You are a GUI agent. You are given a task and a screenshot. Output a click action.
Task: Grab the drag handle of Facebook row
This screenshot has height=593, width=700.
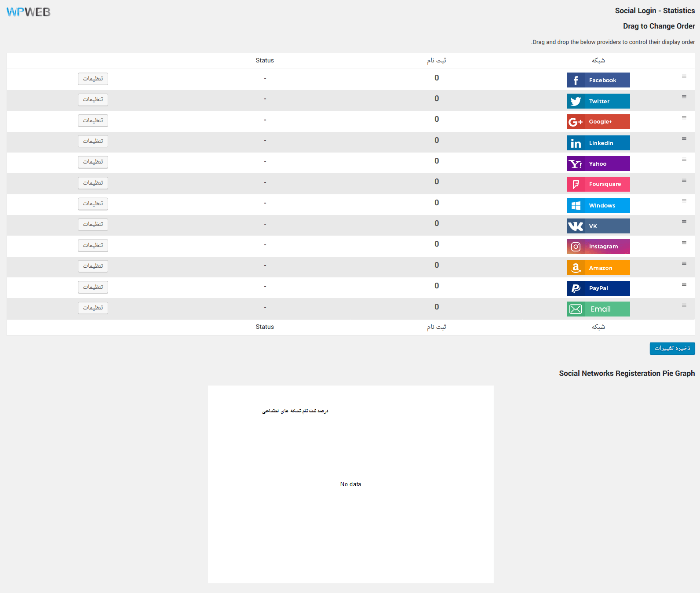[684, 76]
